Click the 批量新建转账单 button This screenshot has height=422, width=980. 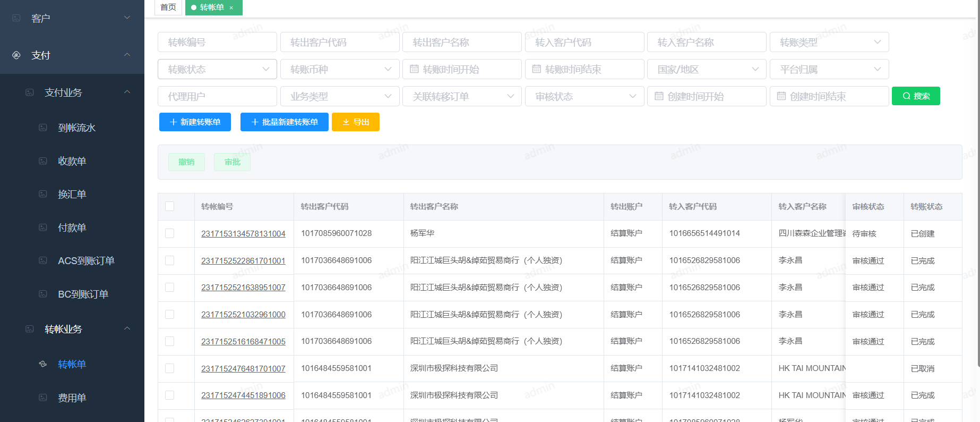point(285,122)
